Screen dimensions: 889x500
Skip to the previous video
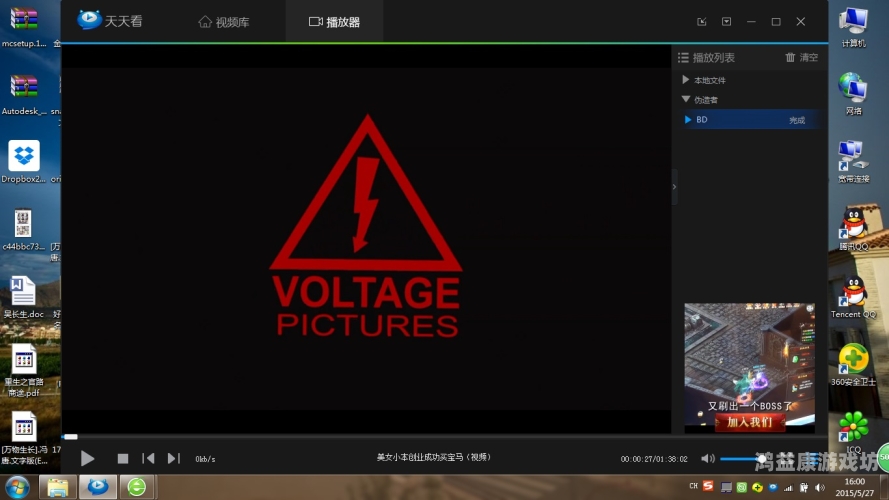click(x=148, y=458)
